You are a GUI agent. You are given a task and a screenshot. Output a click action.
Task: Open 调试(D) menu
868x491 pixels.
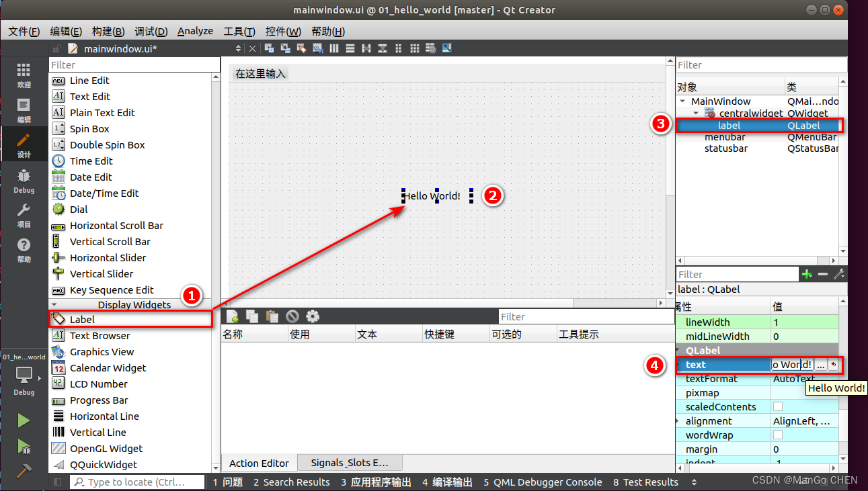(x=151, y=32)
